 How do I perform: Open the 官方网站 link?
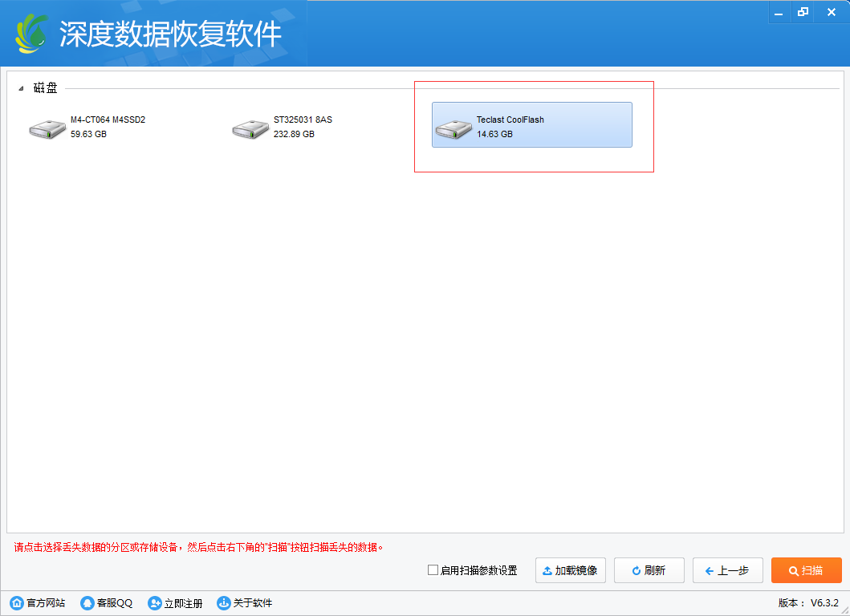[46, 603]
